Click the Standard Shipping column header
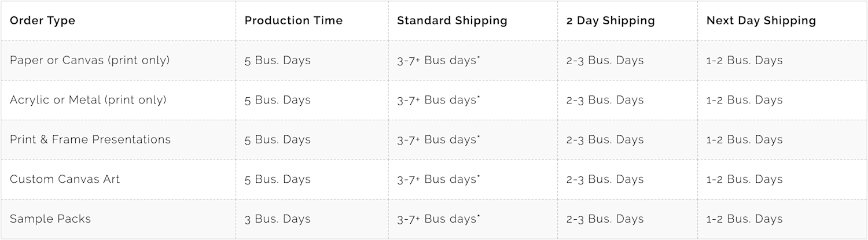Viewport: 868px width, 240px height. pyautogui.click(x=452, y=21)
